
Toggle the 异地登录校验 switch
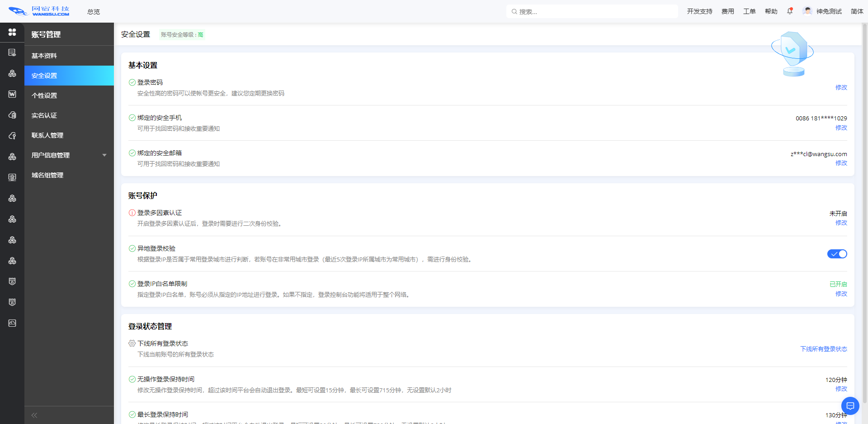[837, 254]
